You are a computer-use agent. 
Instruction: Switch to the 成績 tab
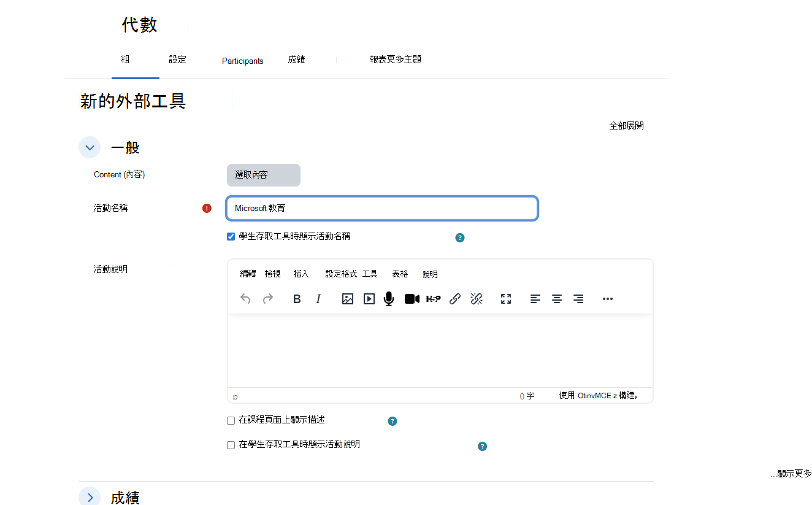coord(296,60)
